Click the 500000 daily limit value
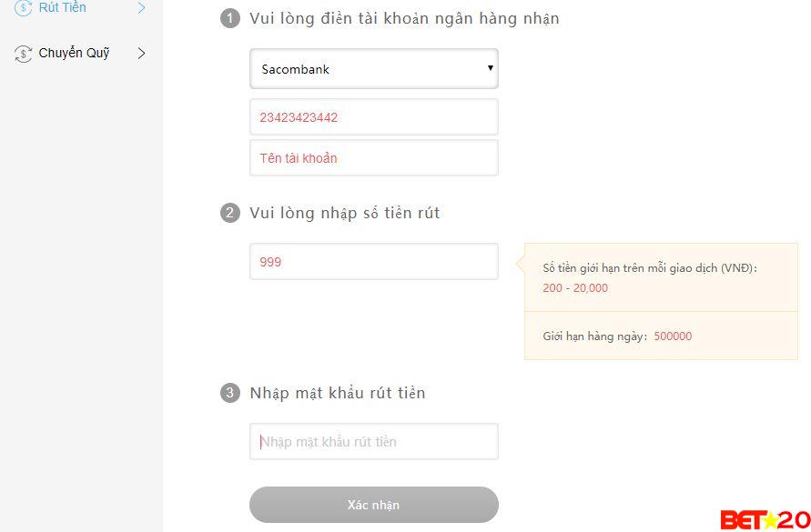This screenshot has width=811, height=532. (x=674, y=336)
